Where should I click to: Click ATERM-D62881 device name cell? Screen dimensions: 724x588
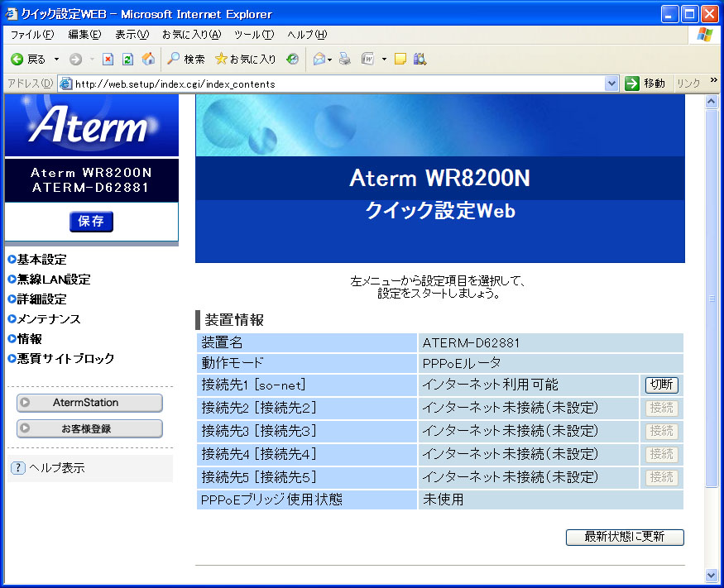point(550,343)
